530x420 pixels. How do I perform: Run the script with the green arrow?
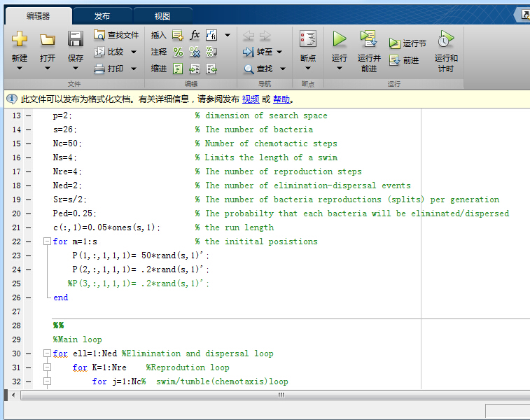pos(339,38)
